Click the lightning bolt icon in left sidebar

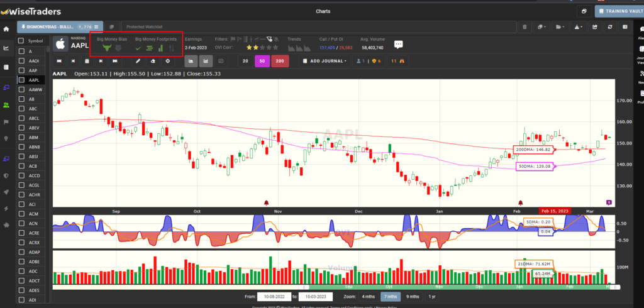click(x=6, y=209)
